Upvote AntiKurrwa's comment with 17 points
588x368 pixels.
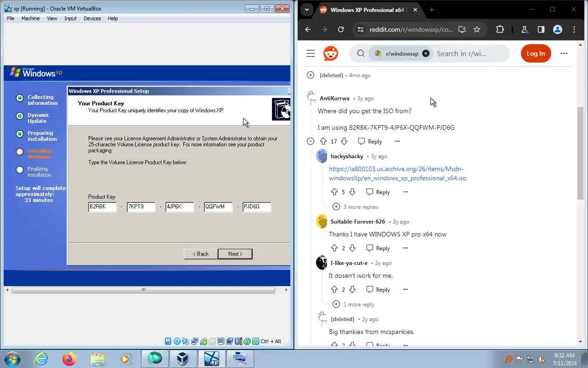pos(323,141)
